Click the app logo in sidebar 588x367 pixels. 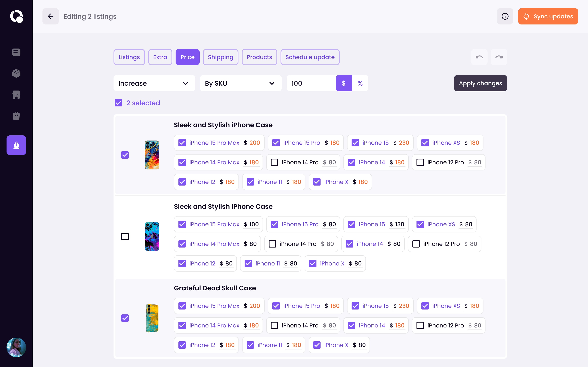tap(16, 16)
